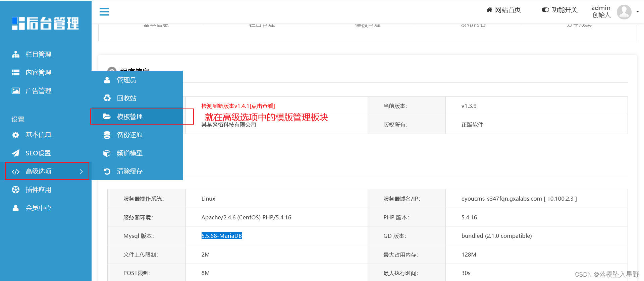Screen dimensions: 644x281
Task: Click the 模板管理 folder icon
Action: [x=107, y=117]
